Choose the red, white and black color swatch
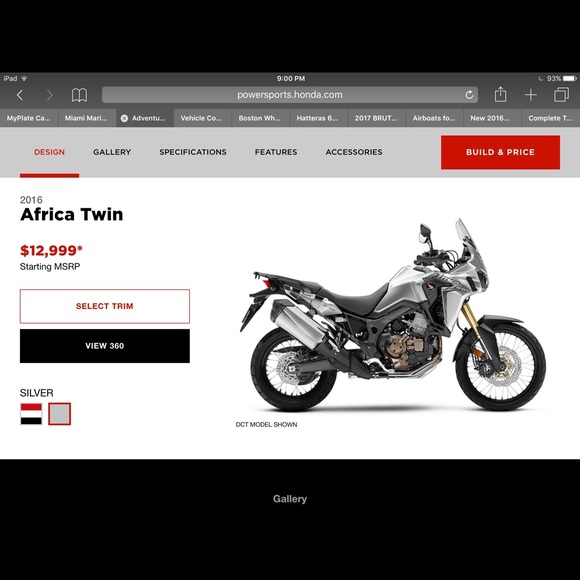Viewport: 580px width, 580px height. pyautogui.click(x=31, y=414)
